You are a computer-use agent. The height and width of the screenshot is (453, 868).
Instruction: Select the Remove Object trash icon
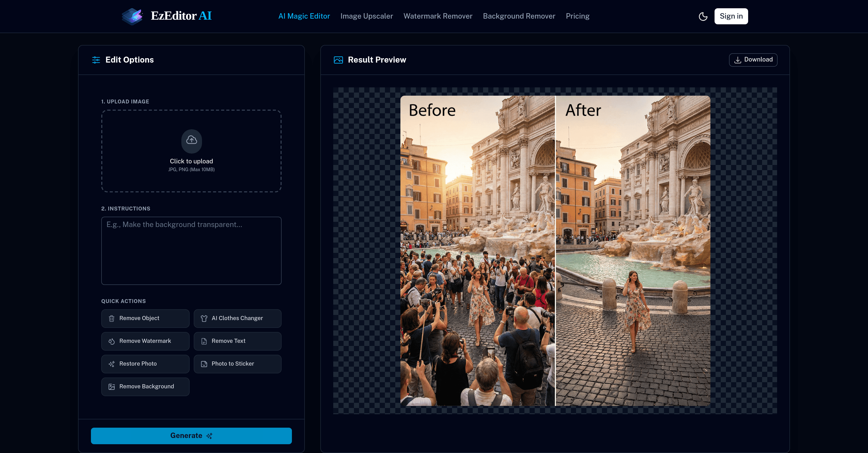coord(112,318)
